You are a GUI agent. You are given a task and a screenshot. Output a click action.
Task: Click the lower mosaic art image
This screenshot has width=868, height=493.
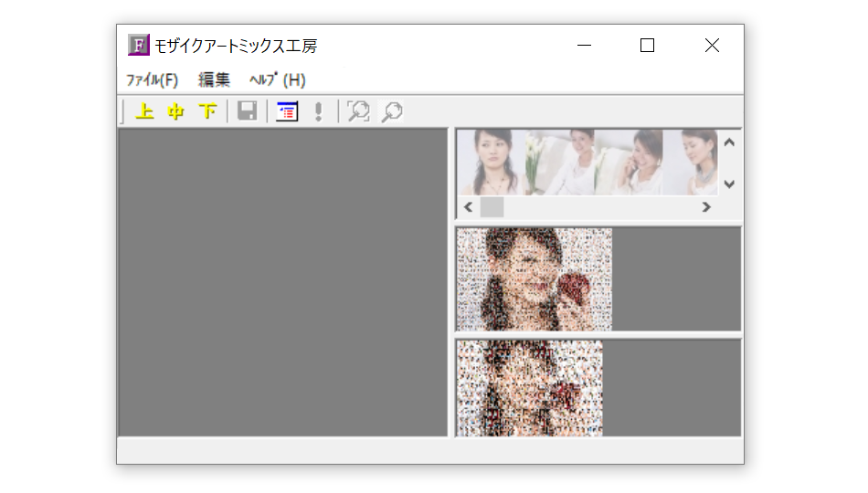pos(530,388)
